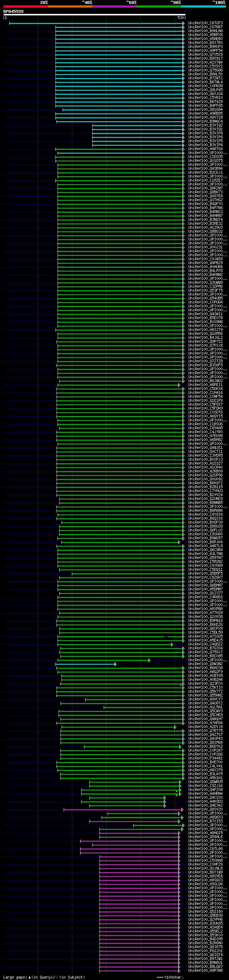Image resolution: width=229 pixels, height=980 pixels.
Task: Click hit UniRef100_C5XHA8
Action: 205,861
